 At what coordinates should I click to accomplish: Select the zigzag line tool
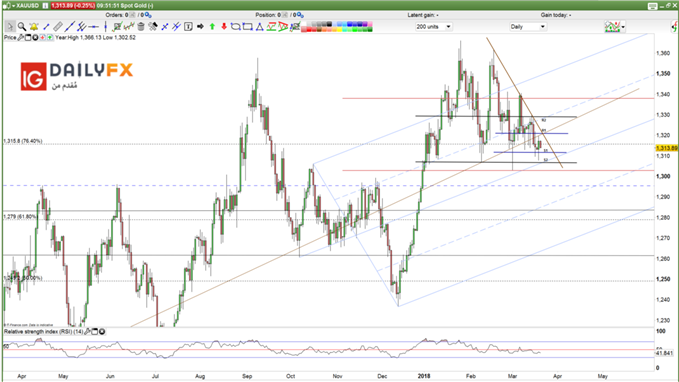(129, 27)
